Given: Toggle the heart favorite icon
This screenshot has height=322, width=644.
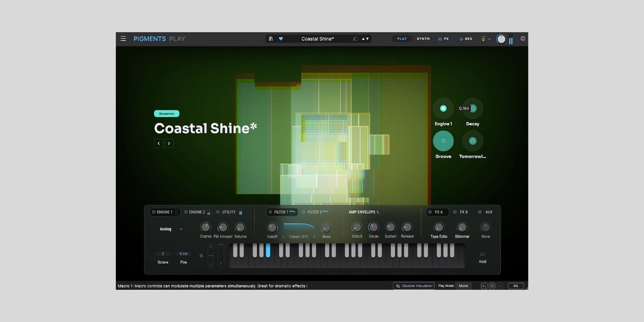Looking at the screenshot, I should point(281,39).
